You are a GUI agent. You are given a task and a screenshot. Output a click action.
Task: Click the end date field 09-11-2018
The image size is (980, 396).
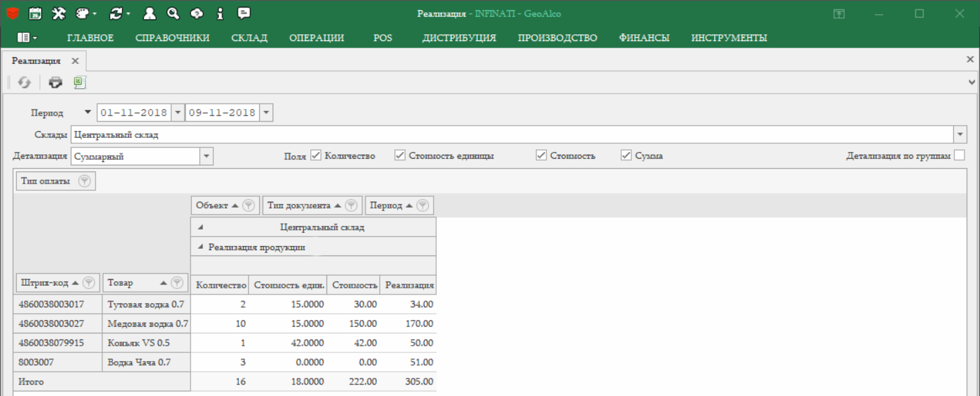223,112
